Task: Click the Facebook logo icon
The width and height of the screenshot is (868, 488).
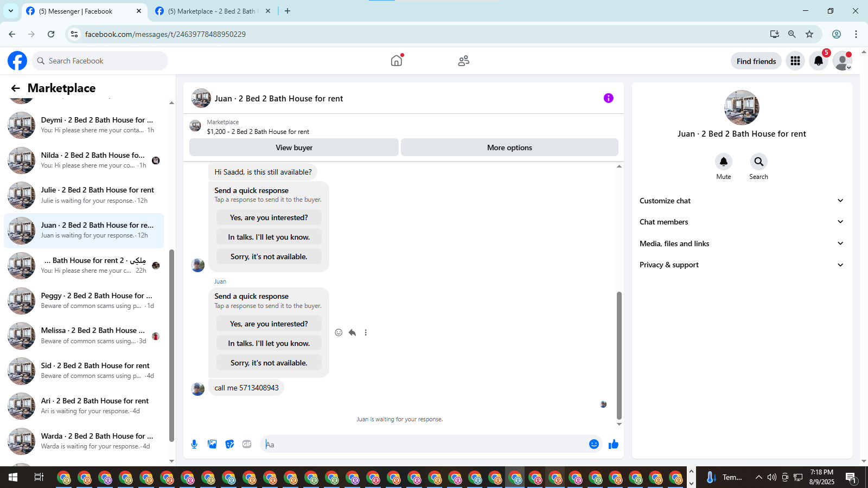Action: [x=17, y=61]
